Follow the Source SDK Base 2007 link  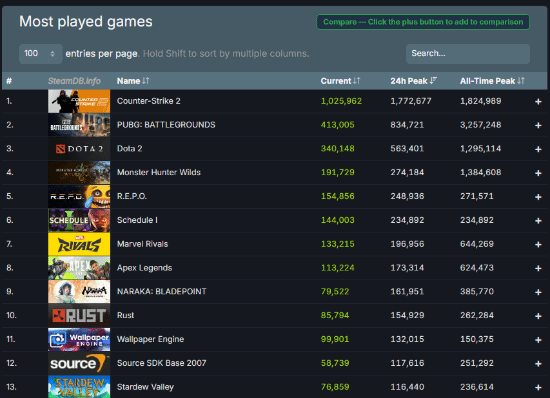coord(162,363)
